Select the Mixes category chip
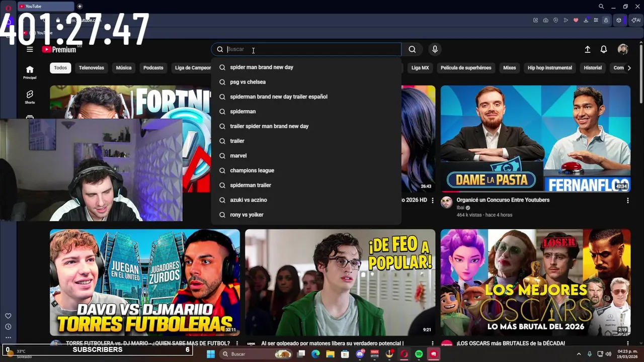Viewport: 644px width, 362px height. click(510, 68)
